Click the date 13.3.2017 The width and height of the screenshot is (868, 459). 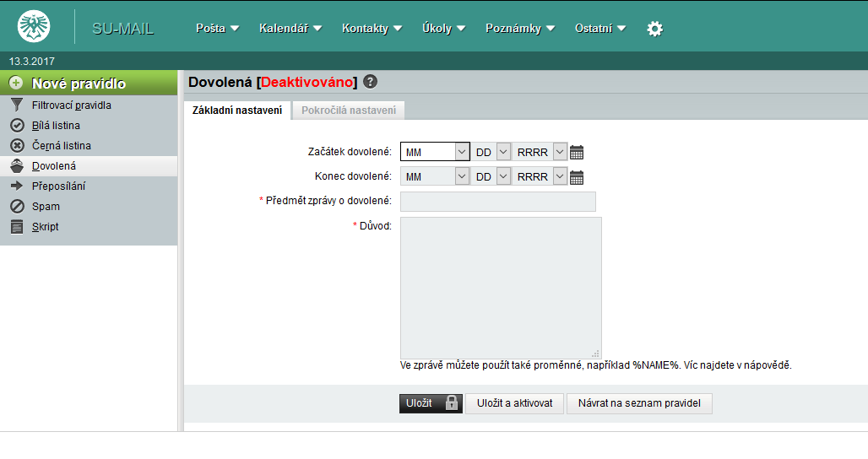point(31,62)
